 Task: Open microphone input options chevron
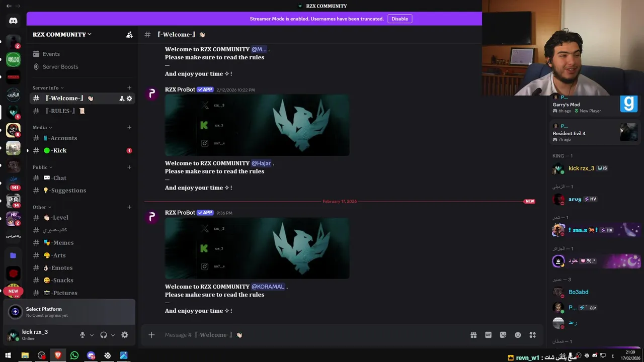point(92,335)
